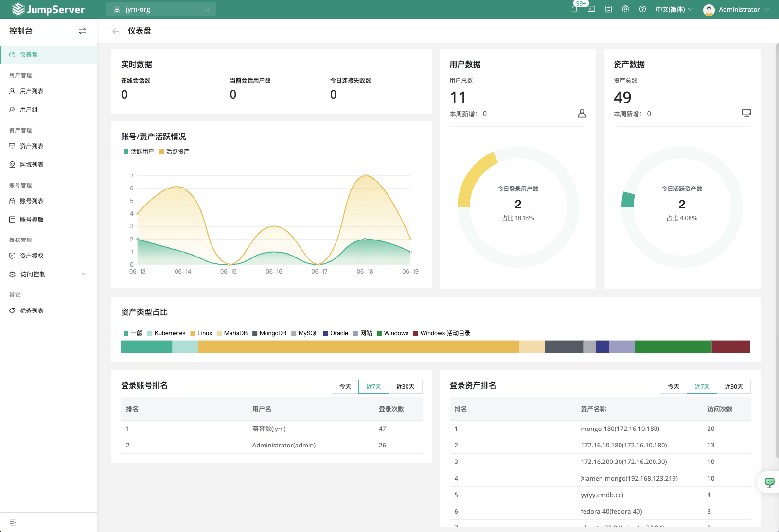The image size is (779, 532).
Task: Switch to 近30天 tab in 登录资产排名
Action: (x=734, y=387)
